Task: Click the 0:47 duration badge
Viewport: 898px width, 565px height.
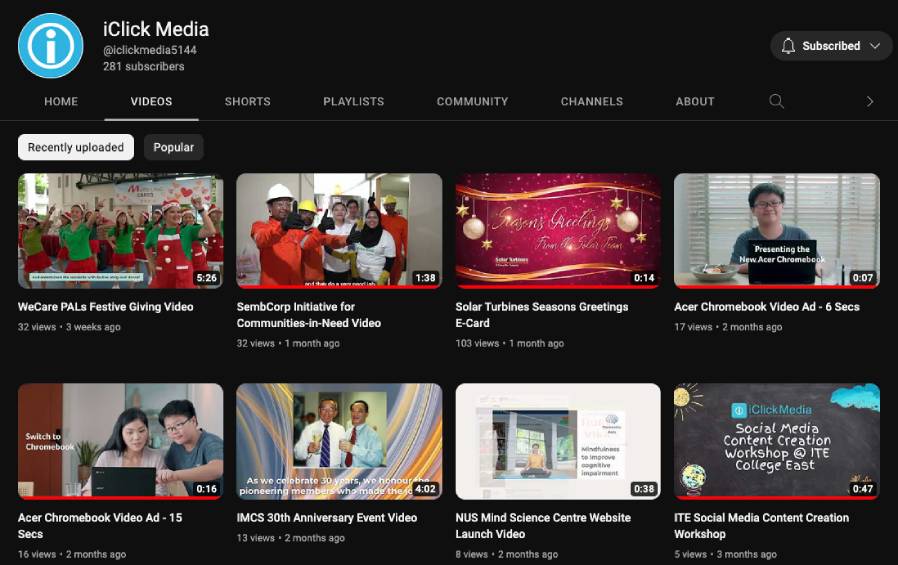Action: click(863, 489)
